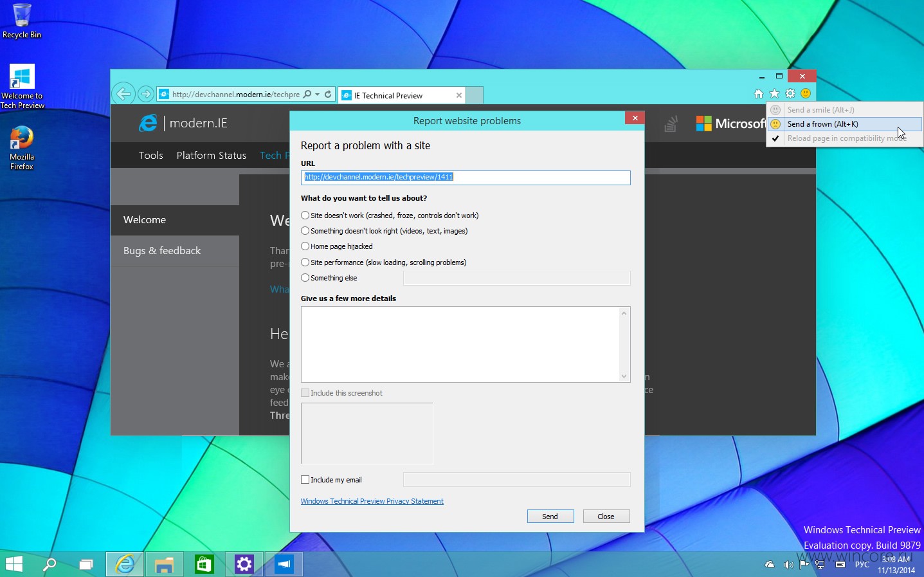Open Platform Status navigation item
Image resolution: width=924 pixels, height=577 pixels.
pyautogui.click(x=212, y=155)
